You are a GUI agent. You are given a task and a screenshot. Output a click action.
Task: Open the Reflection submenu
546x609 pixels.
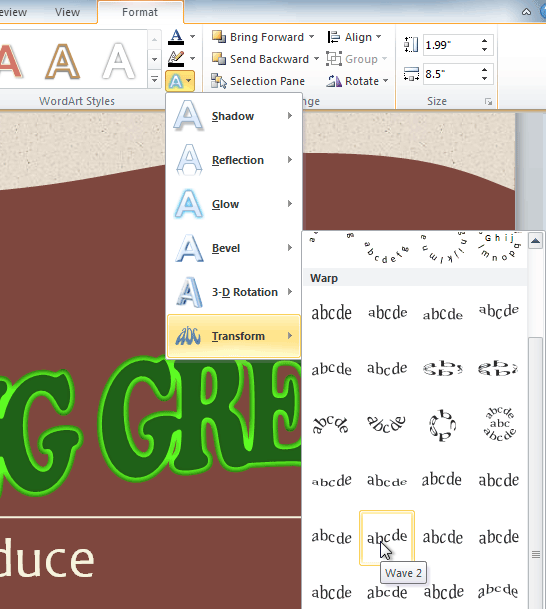click(234, 160)
